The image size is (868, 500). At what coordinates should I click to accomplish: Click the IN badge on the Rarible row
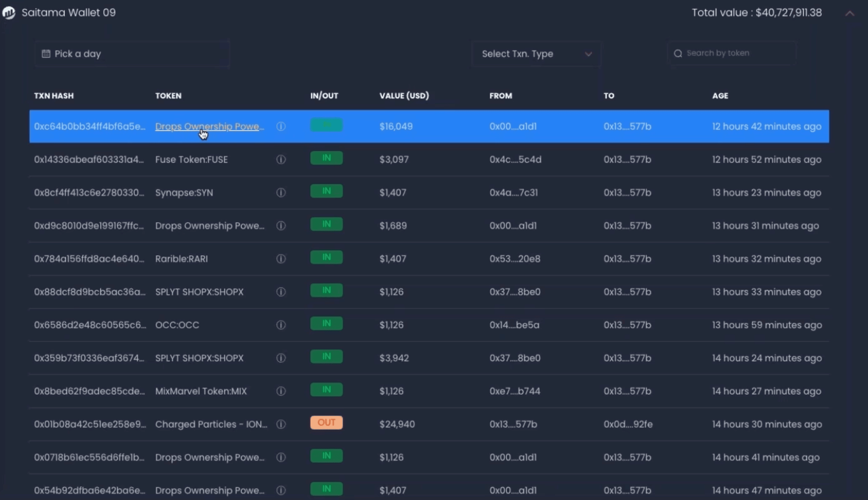point(326,257)
